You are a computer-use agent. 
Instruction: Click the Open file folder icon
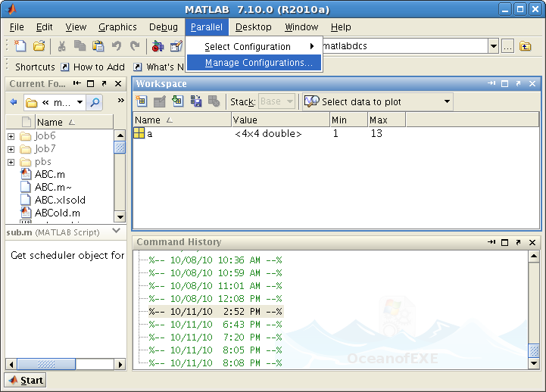pos(39,46)
